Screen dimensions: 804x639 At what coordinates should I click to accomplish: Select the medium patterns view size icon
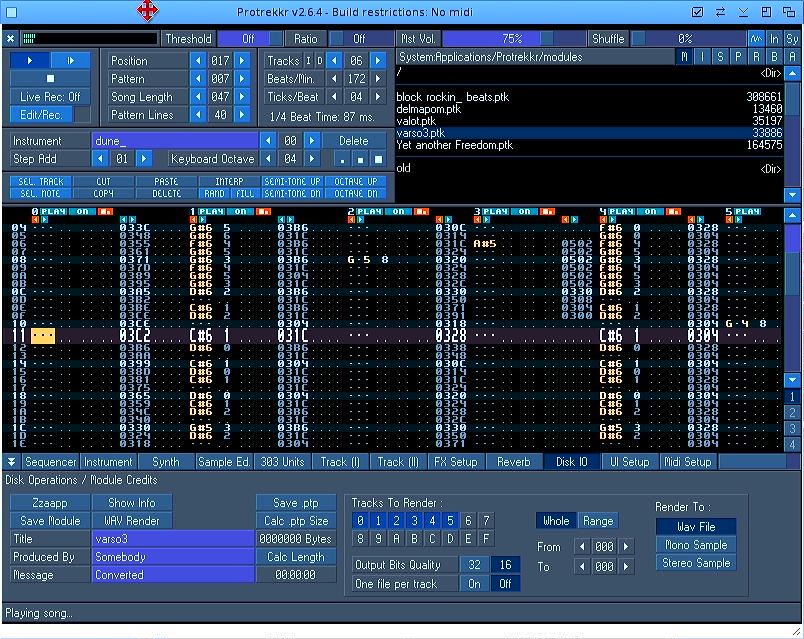coord(360,159)
